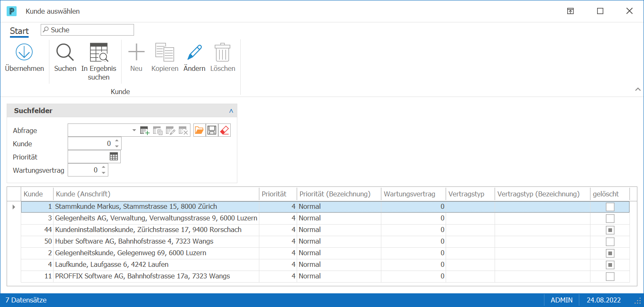Toggle gelöscht checkbox for Gelegenheits AG

click(x=610, y=218)
